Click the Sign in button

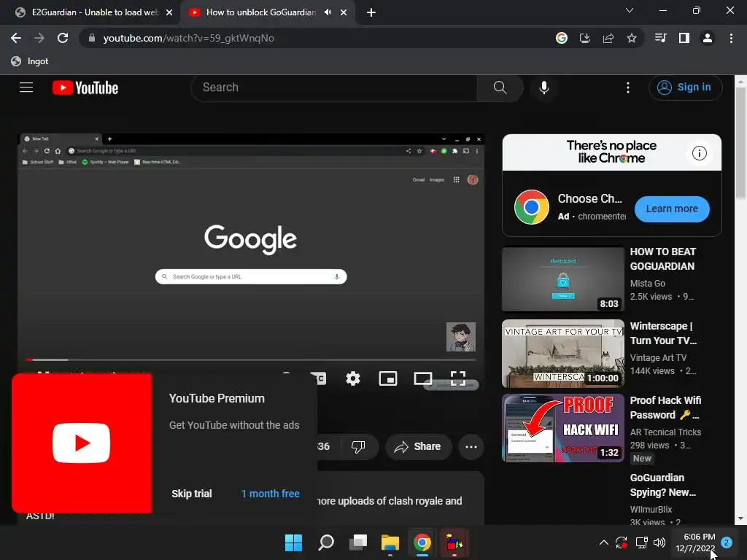pos(685,87)
